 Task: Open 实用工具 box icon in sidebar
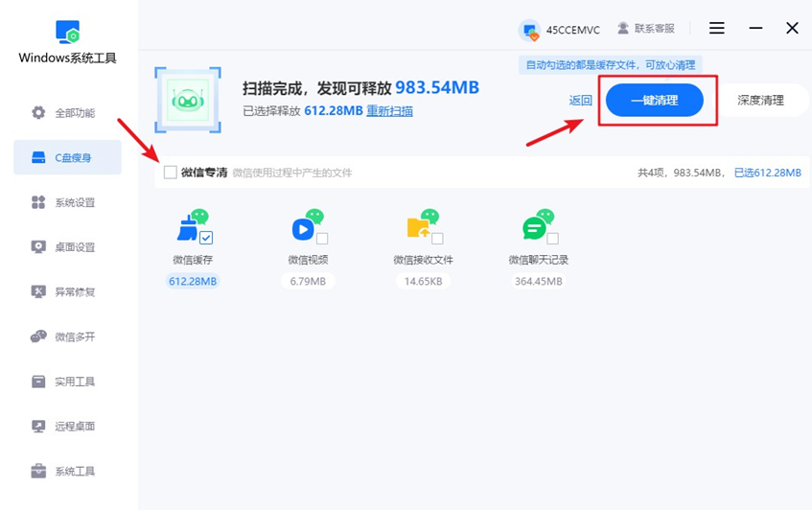(x=38, y=382)
